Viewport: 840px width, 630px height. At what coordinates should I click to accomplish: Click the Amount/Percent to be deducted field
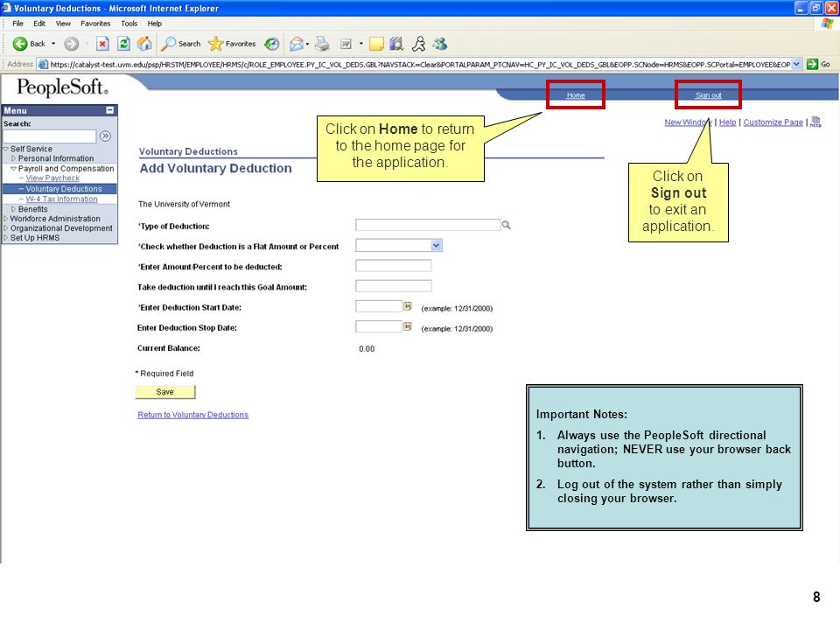click(393, 266)
